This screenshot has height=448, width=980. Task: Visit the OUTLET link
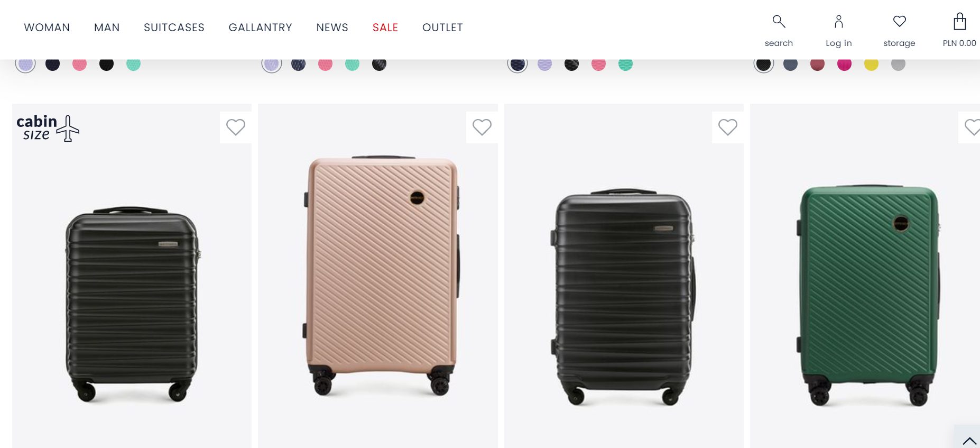click(442, 28)
